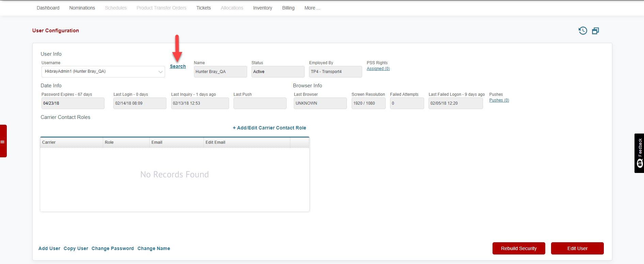Screen dimensions: 644x264
Task: Open the Nominations menu item
Action: [x=82, y=8]
